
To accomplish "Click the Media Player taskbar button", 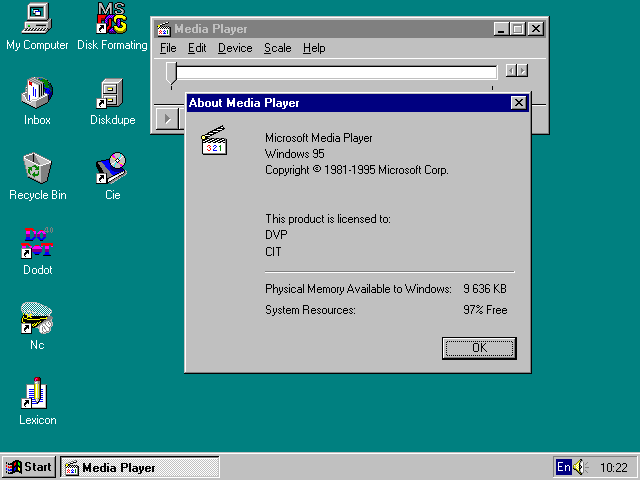I will (x=140, y=467).
